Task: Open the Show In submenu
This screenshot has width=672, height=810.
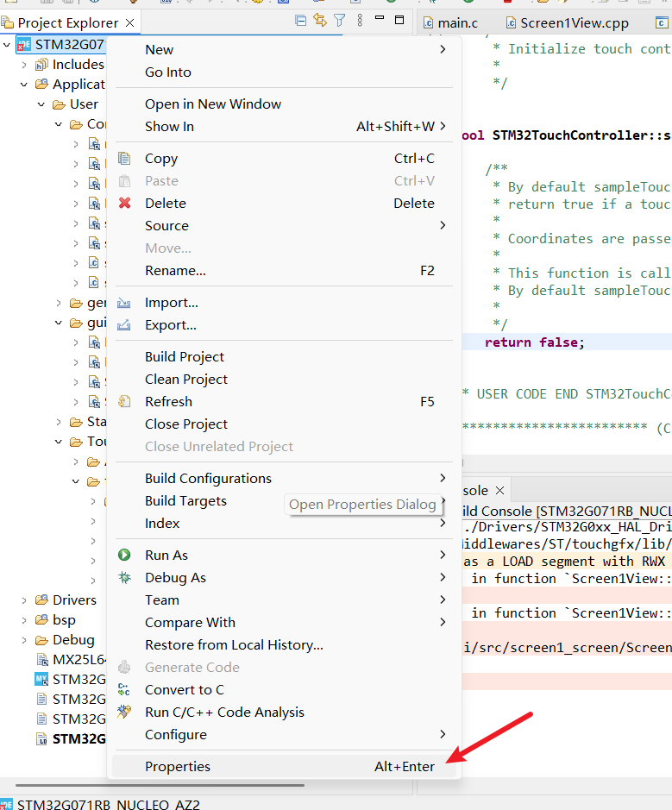Action: coord(284,127)
